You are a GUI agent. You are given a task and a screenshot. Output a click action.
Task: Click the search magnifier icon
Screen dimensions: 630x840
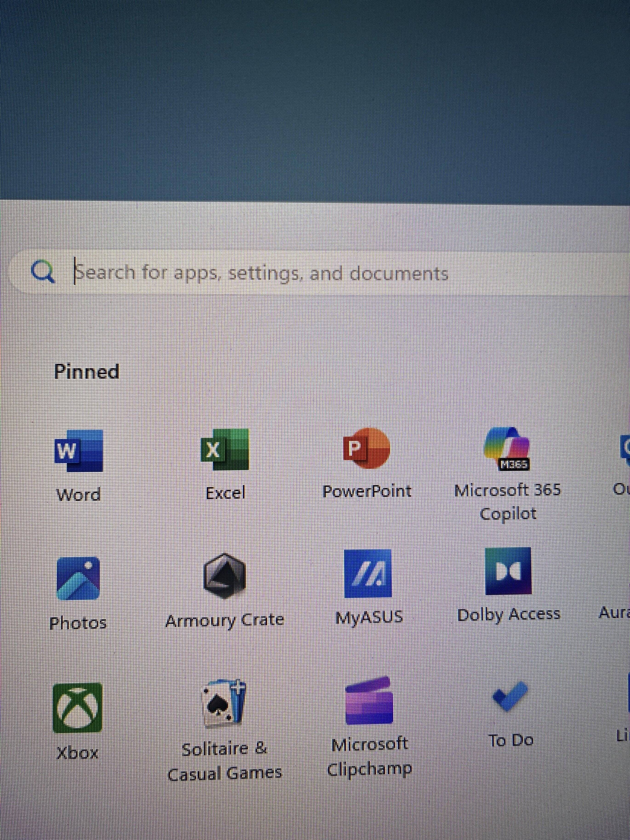point(43,273)
